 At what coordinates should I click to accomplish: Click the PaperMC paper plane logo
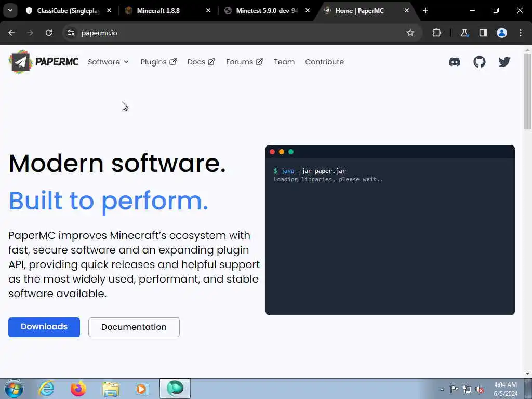click(x=20, y=62)
